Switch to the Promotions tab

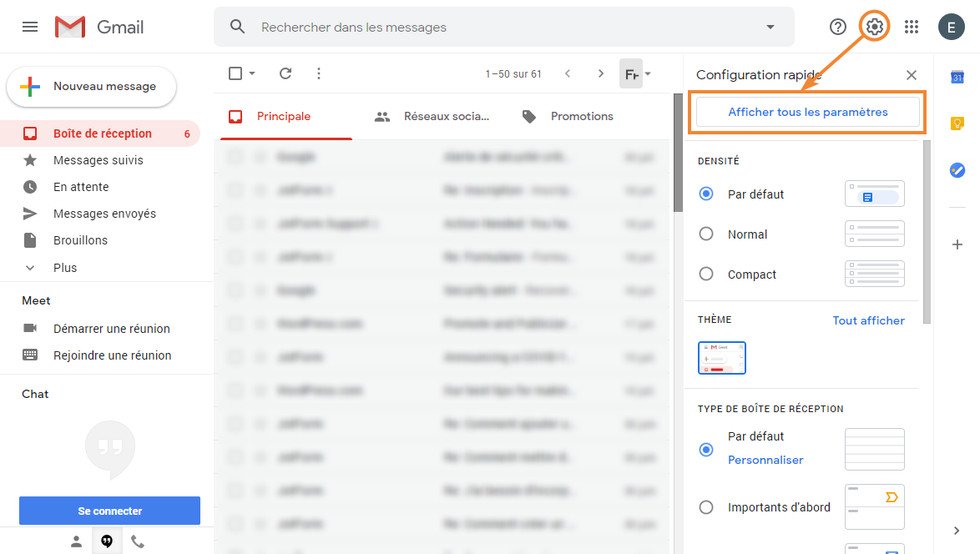[x=582, y=116]
